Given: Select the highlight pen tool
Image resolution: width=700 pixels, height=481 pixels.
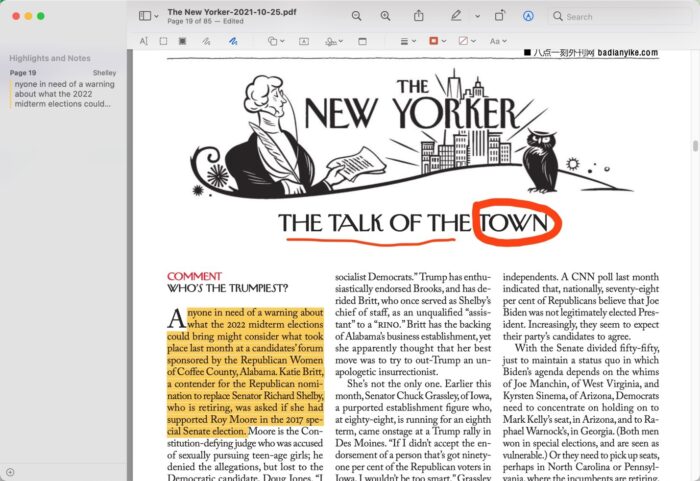Looking at the screenshot, I should 456,16.
